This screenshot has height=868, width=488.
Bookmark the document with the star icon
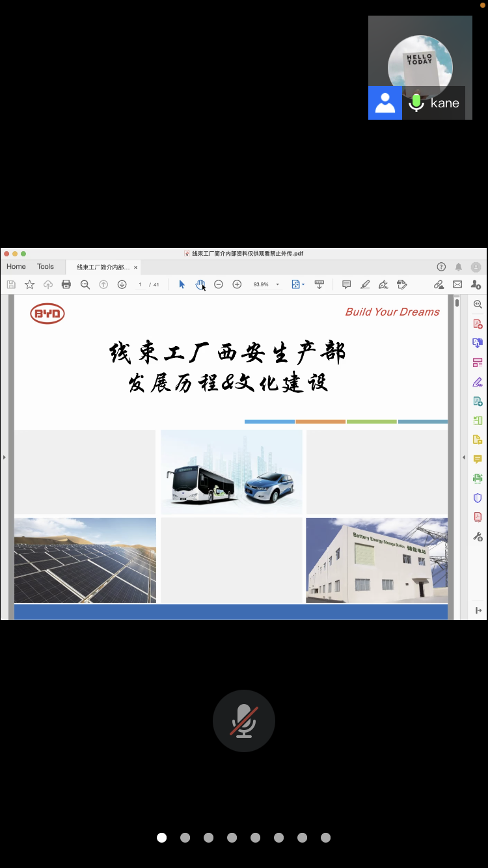point(29,284)
